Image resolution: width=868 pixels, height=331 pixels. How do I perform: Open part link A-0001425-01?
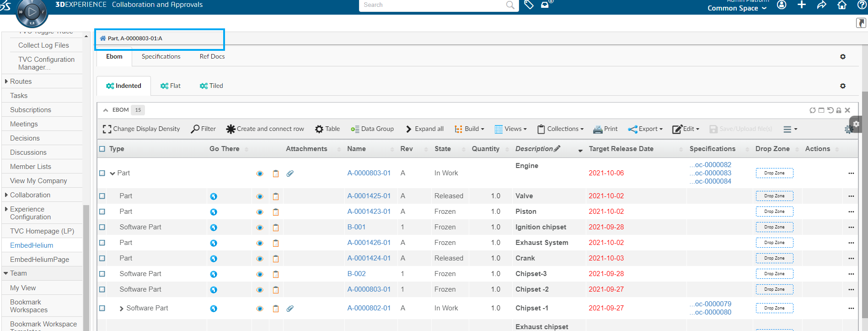[x=369, y=196]
